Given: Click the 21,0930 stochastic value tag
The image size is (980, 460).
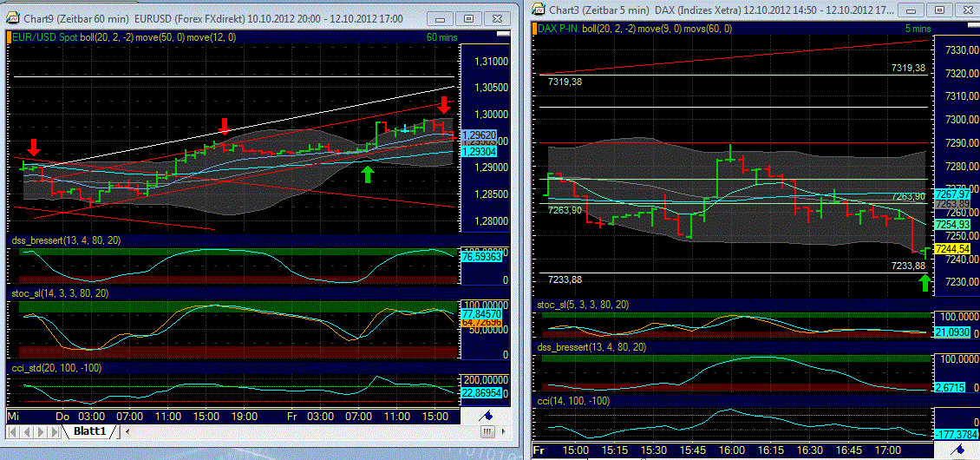Looking at the screenshot, I should pos(952,331).
